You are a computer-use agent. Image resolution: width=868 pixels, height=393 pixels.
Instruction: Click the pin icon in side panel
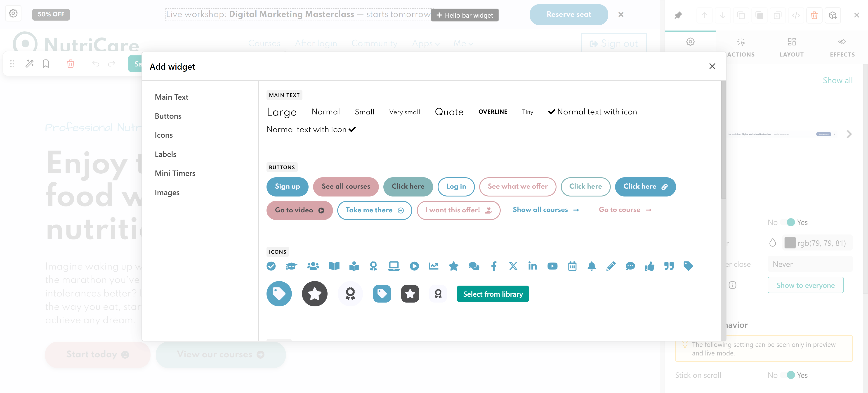click(678, 15)
